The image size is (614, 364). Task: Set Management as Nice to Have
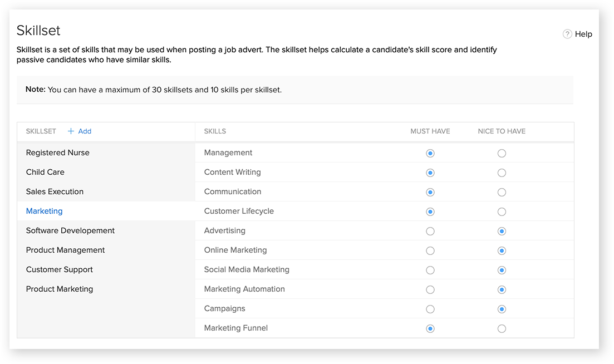[x=502, y=153]
